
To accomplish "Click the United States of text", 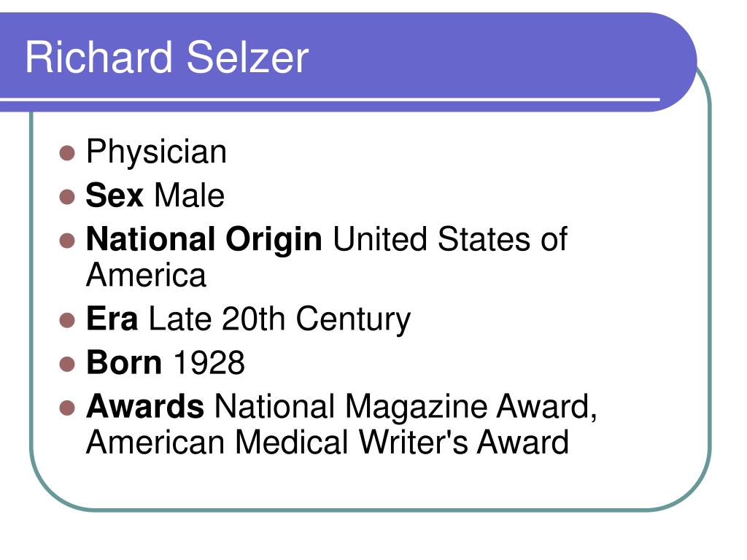I will click(450, 239).
